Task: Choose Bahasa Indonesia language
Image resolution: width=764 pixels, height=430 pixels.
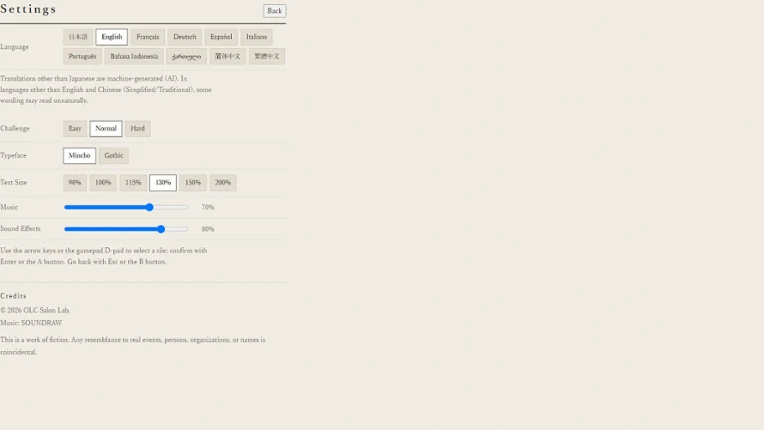Action: point(134,56)
